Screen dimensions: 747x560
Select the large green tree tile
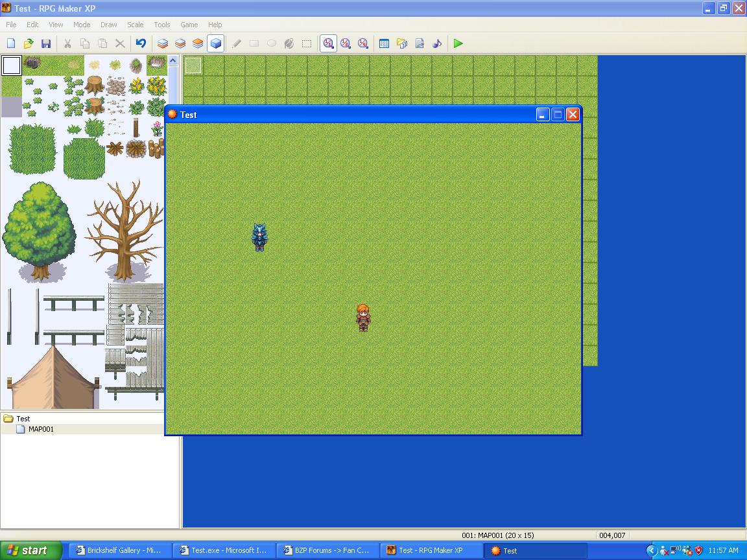coord(38,227)
